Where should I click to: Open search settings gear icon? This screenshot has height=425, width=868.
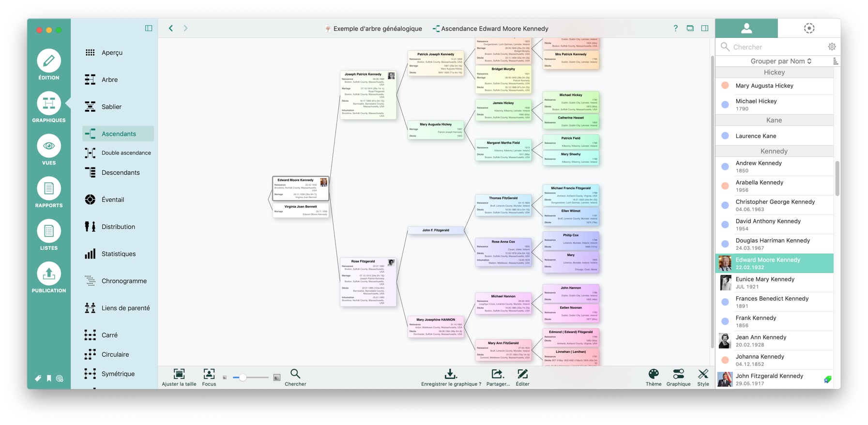[832, 47]
